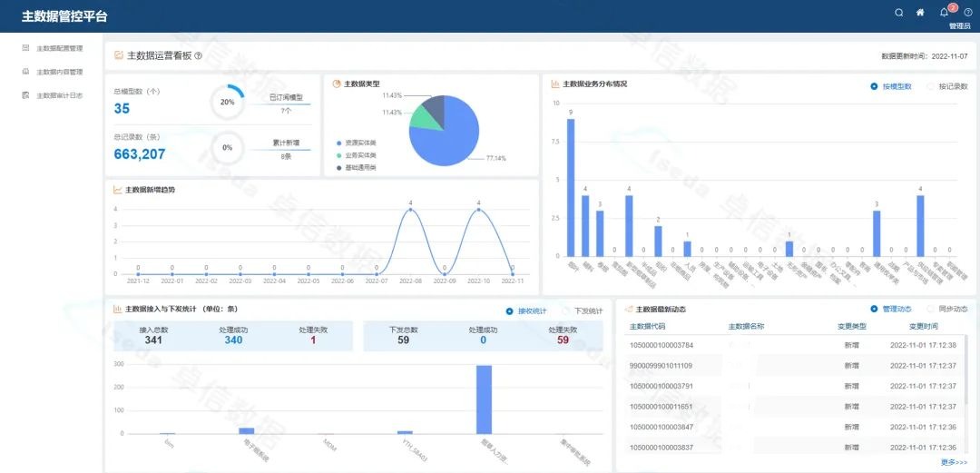
Task: Toggle 资源实体类 legend swatch in pie chart
Action: pyautogui.click(x=338, y=143)
